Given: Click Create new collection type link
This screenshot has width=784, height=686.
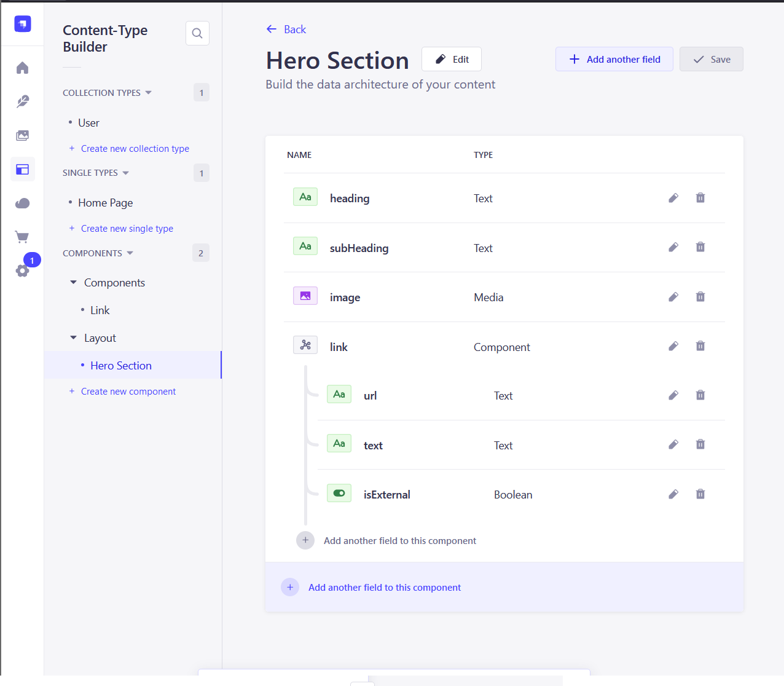Looking at the screenshot, I should point(135,149).
